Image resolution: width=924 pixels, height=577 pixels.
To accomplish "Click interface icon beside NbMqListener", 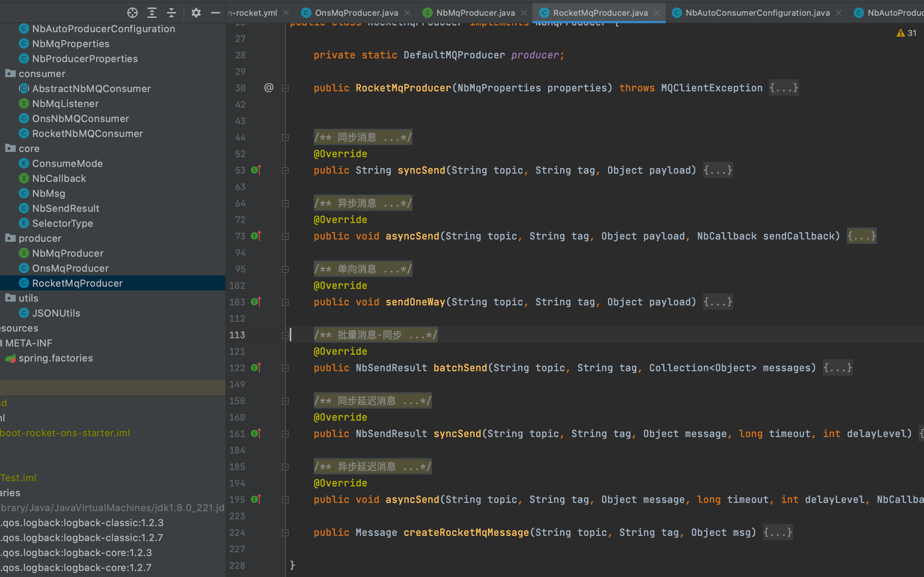I will pos(24,103).
